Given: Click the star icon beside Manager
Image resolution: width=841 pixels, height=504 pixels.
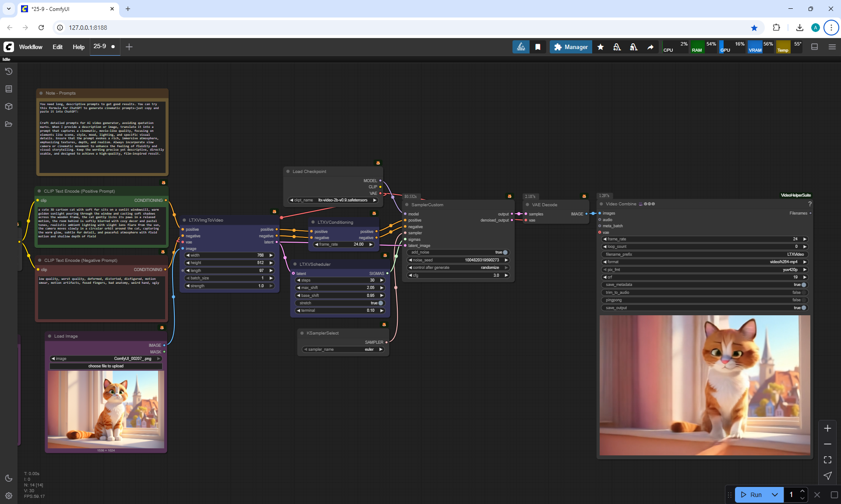Looking at the screenshot, I should tap(601, 47).
